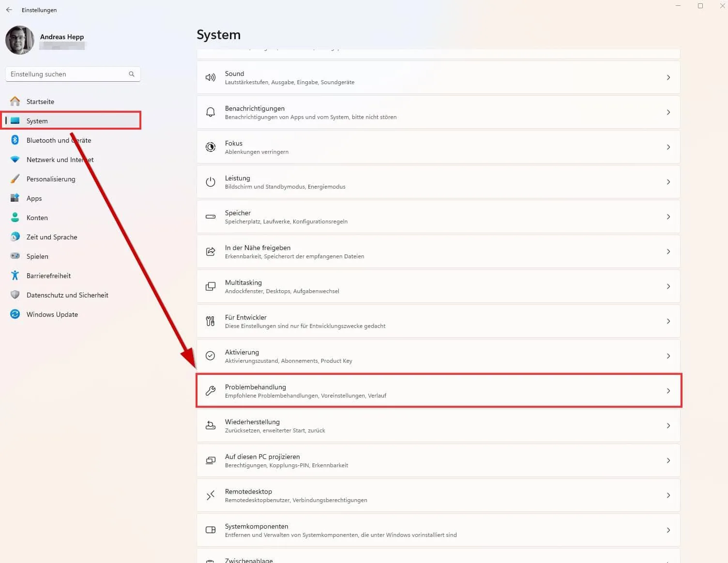Click the Bluetooth icon in sidebar

point(15,140)
